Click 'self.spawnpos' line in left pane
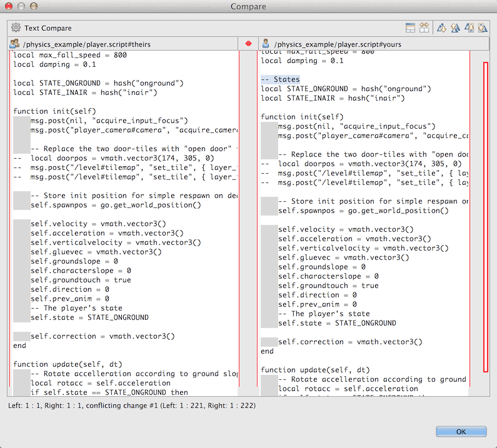 [116, 205]
